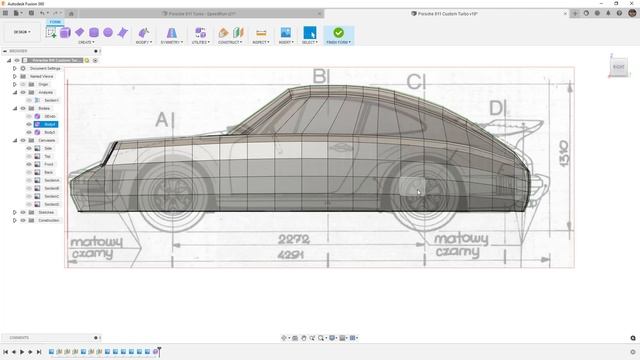This screenshot has width=640, height=360.
Task: Click the Select tool icon
Action: click(310, 33)
